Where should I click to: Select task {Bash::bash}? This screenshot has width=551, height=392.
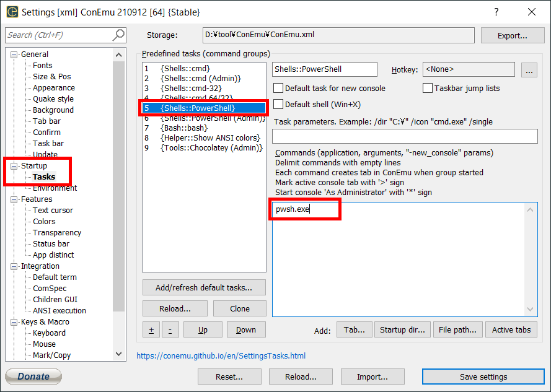coord(204,128)
